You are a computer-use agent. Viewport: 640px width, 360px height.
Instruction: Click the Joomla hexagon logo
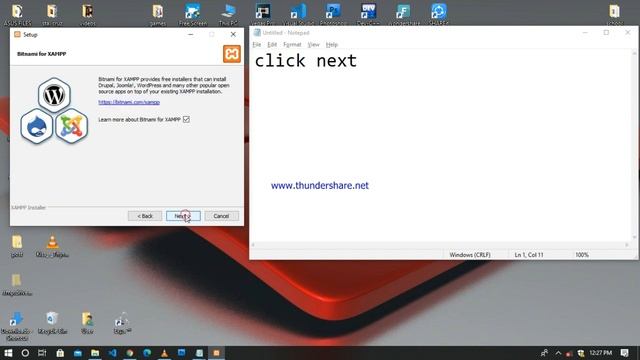coord(72,127)
